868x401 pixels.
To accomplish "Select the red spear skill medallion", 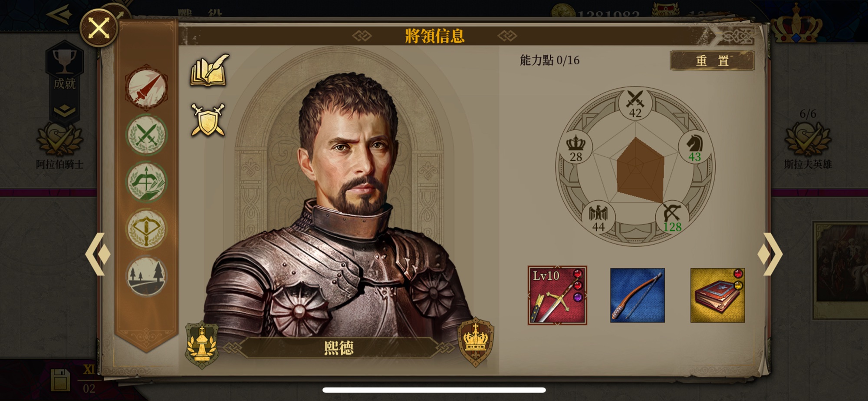I will (x=146, y=88).
